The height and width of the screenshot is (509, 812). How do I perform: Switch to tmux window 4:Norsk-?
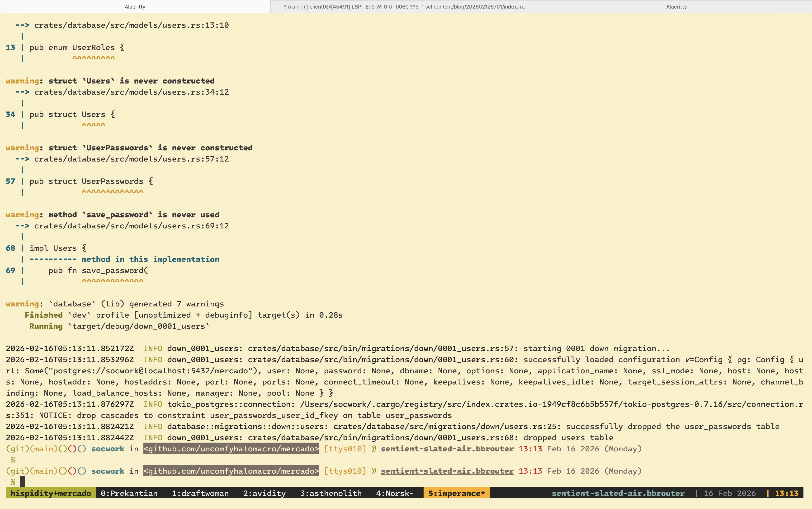tap(396, 493)
